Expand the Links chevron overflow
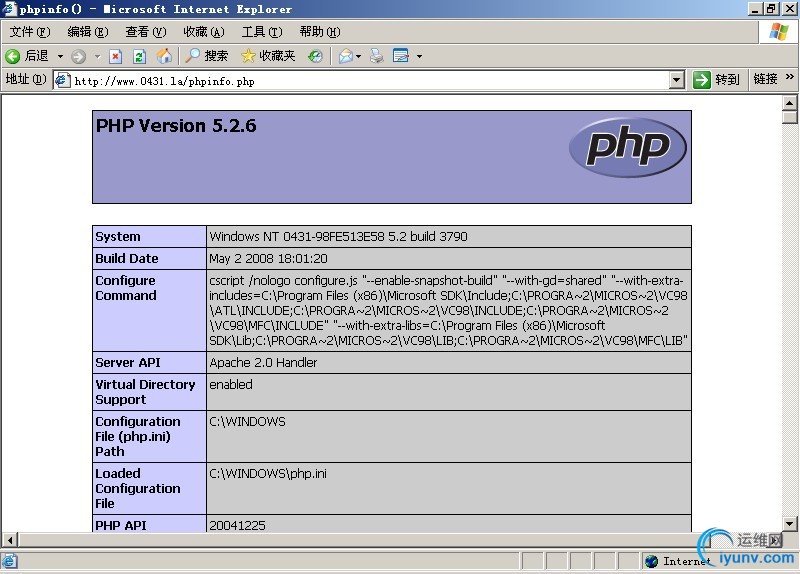 790,77
